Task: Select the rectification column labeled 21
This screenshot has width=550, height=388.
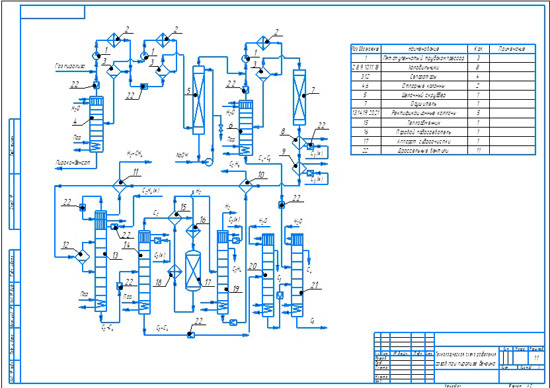Action: point(297,275)
